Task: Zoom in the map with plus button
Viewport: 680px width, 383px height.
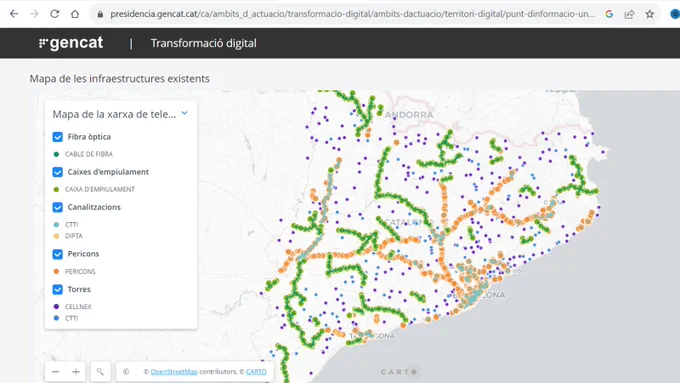Action: click(76, 372)
